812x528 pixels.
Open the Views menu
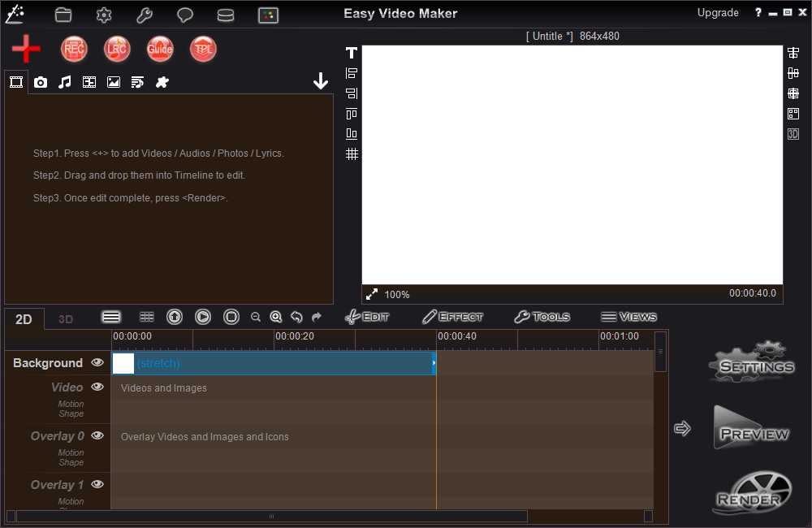tap(628, 317)
